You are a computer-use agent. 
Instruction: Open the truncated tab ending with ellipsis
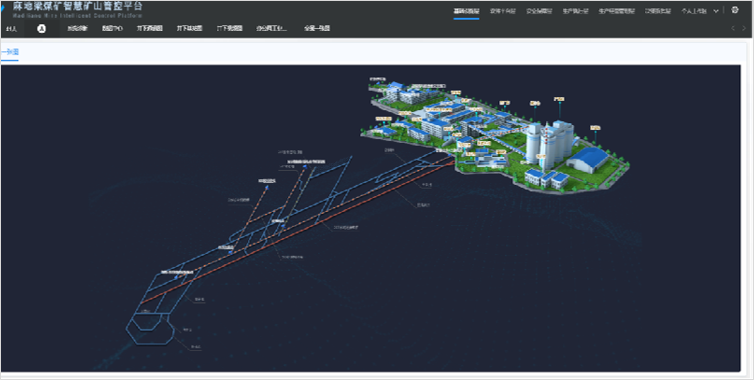click(x=272, y=28)
